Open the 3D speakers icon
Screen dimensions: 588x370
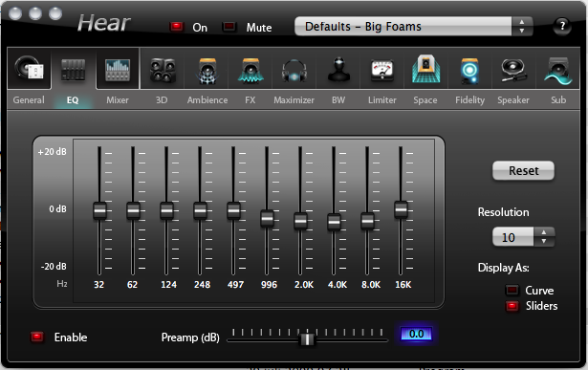pyautogui.click(x=162, y=71)
